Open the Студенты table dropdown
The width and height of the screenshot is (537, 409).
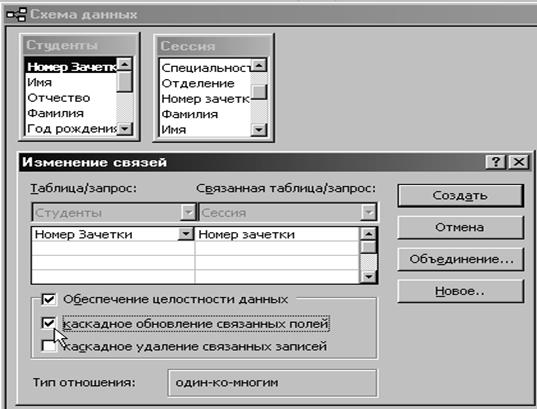[188, 212]
